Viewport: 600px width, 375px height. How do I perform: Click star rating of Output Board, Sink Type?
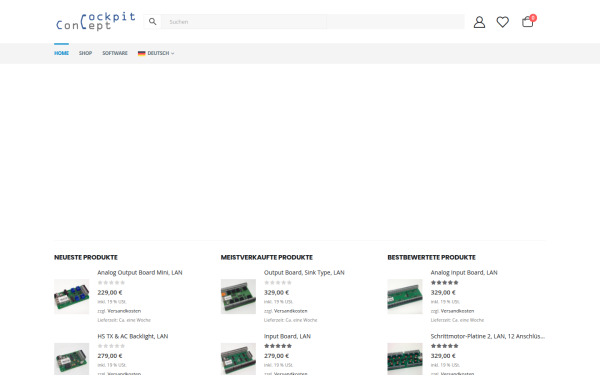(278, 283)
